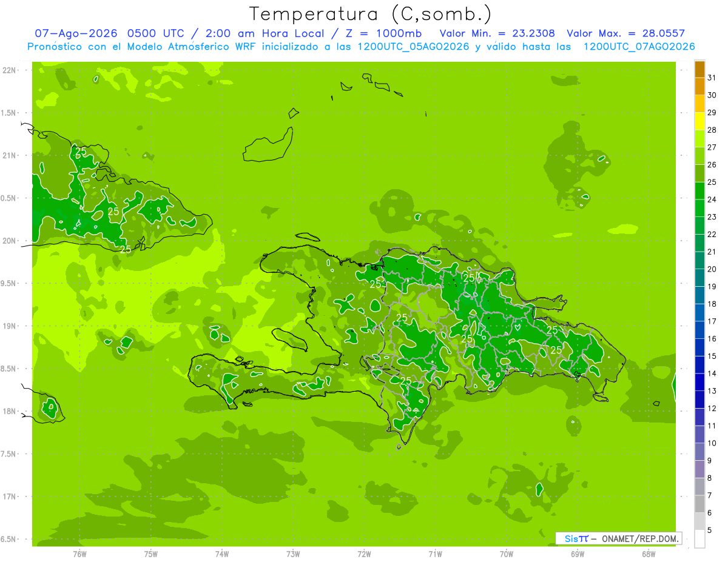Click the '17N' latitude axis label

10,497
